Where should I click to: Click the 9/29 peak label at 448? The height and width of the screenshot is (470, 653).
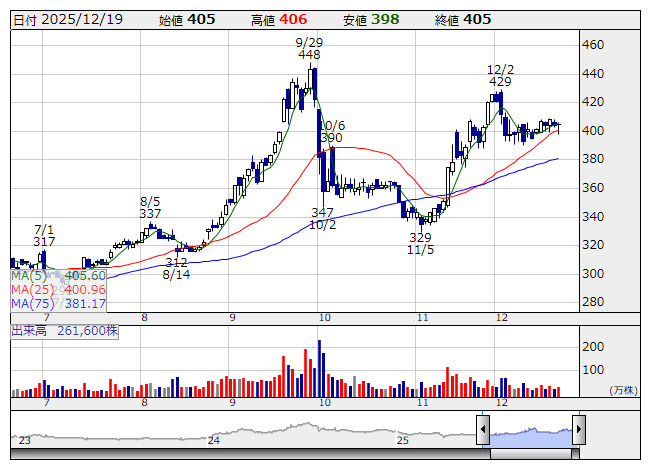point(309,48)
